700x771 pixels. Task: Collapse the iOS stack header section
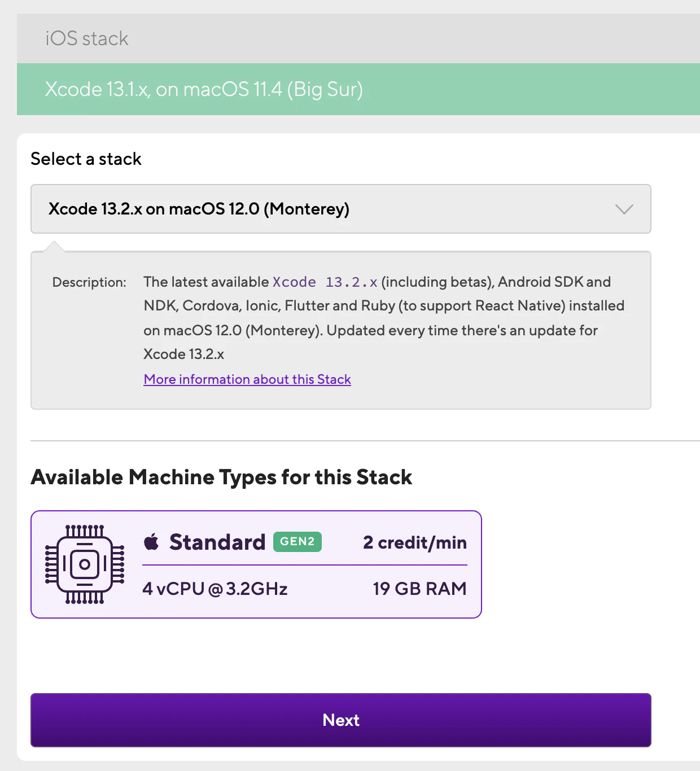point(358,38)
